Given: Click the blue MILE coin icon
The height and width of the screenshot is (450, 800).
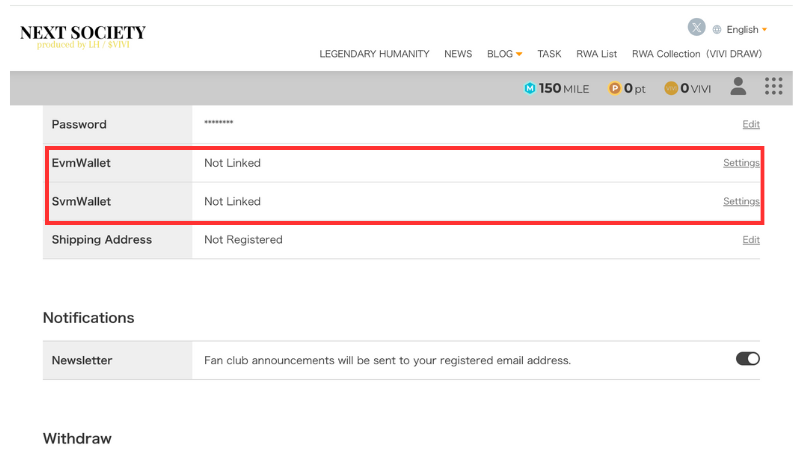Looking at the screenshot, I should click(530, 88).
